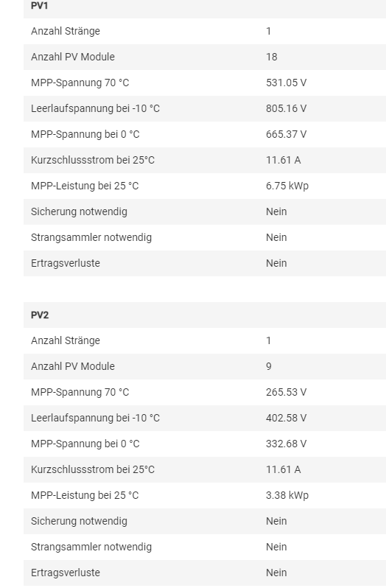Click PV1 MPP-Leistung value 6.75 kWp
Viewport: 386px width, 588px height.
[287, 186]
